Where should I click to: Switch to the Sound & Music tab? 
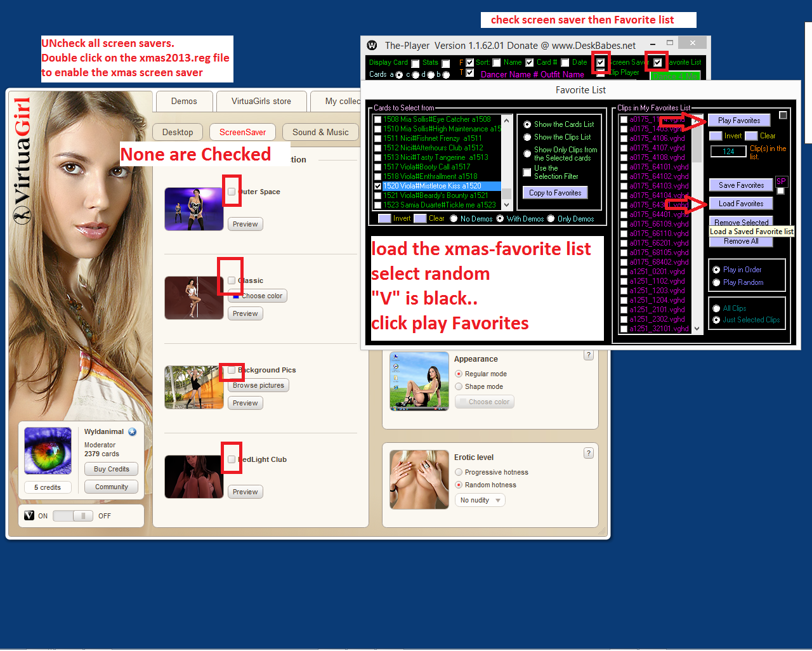[x=320, y=132]
